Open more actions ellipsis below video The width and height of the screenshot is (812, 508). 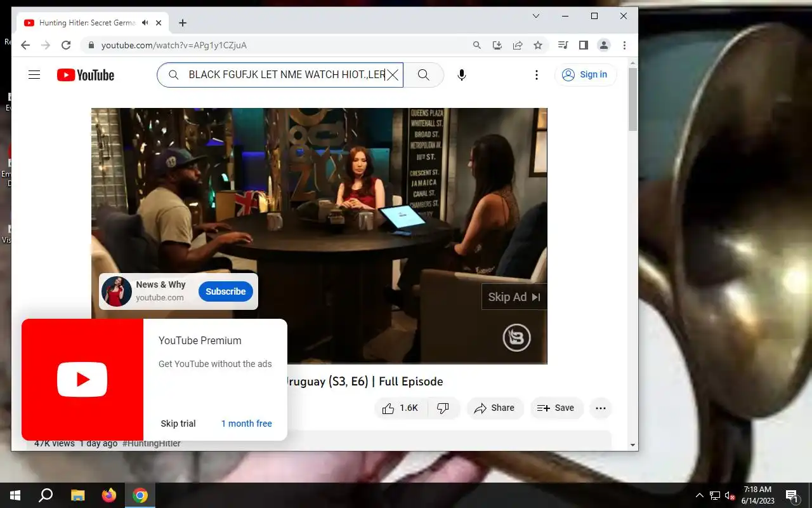(601, 408)
